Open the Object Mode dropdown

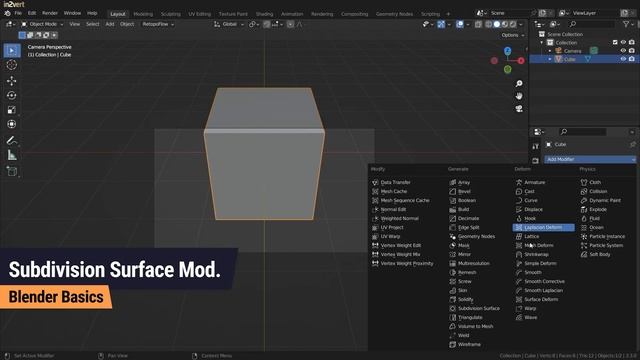click(x=42, y=24)
